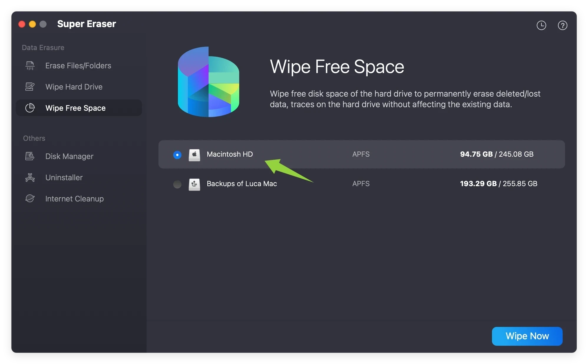This screenshot has width=588, height=364.
Task: Click APFS label in Backups row
Action: [361, 183]
